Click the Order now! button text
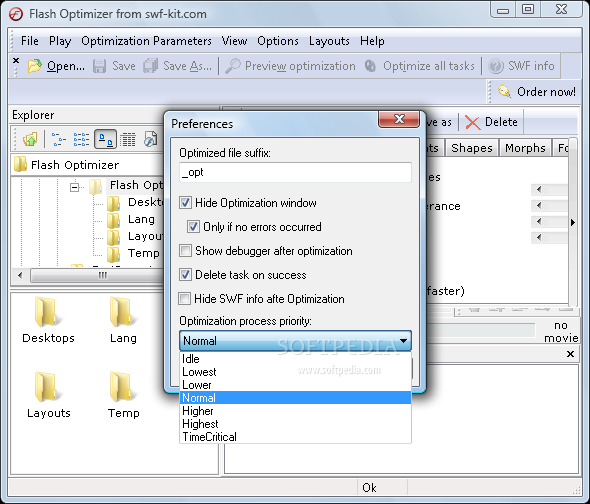590x504 pixels. [x=546, y=91]
